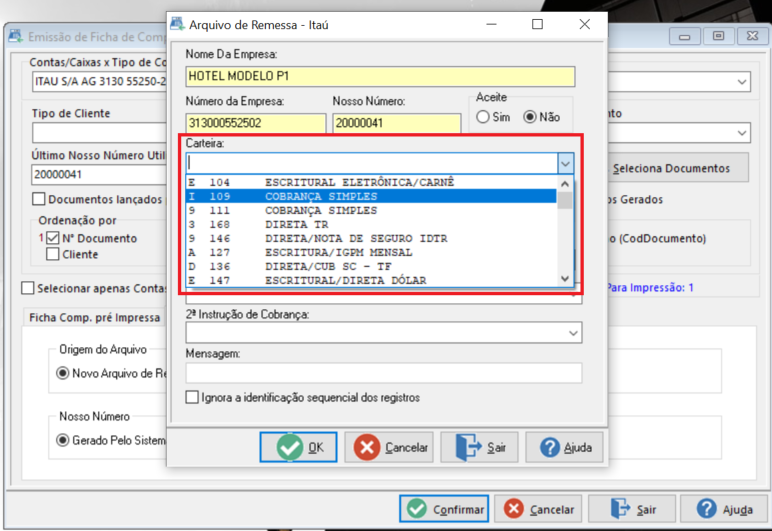Viewport: 772px width, 531px height.
Task: Minimize the Arquivo de Remessa window
Action: 491,24
